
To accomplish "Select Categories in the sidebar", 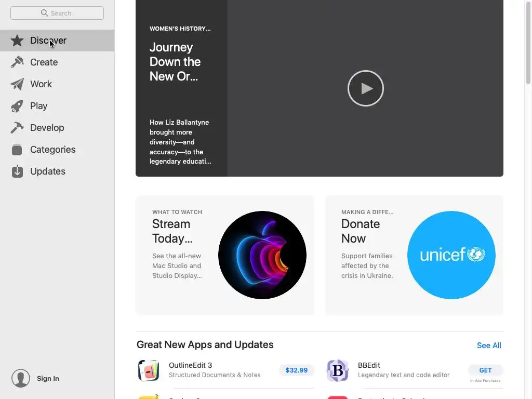I will tap(57, 149).
